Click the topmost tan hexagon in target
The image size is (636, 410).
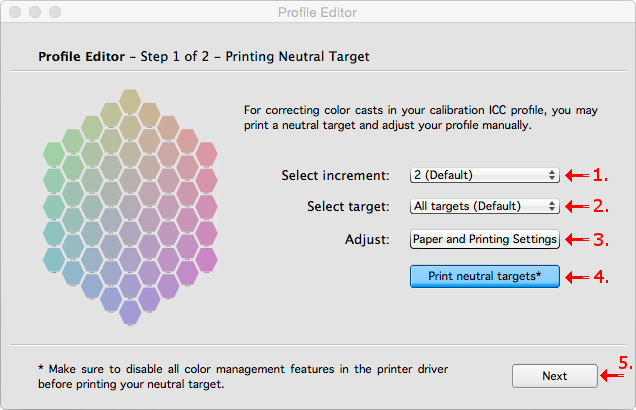(x=129, y=102)
